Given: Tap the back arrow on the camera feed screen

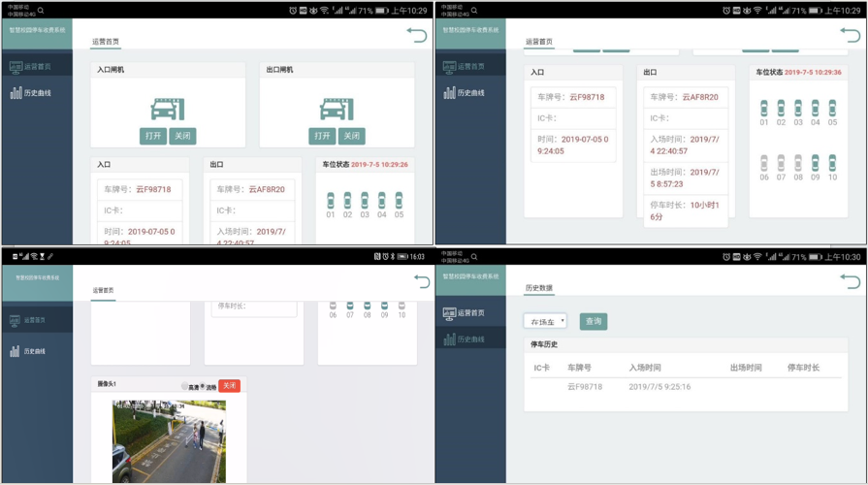Looking at the screenshot, I should click(x=423, y=282).
